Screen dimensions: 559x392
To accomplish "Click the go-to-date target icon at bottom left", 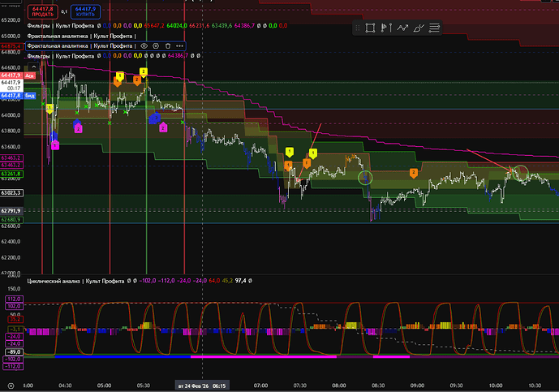I will point(11,386).
